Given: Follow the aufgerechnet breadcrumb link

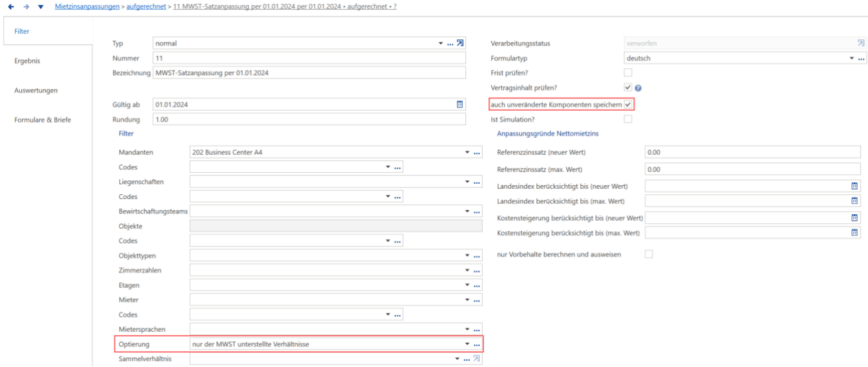Looking at the screenshot, I should 145,6.
